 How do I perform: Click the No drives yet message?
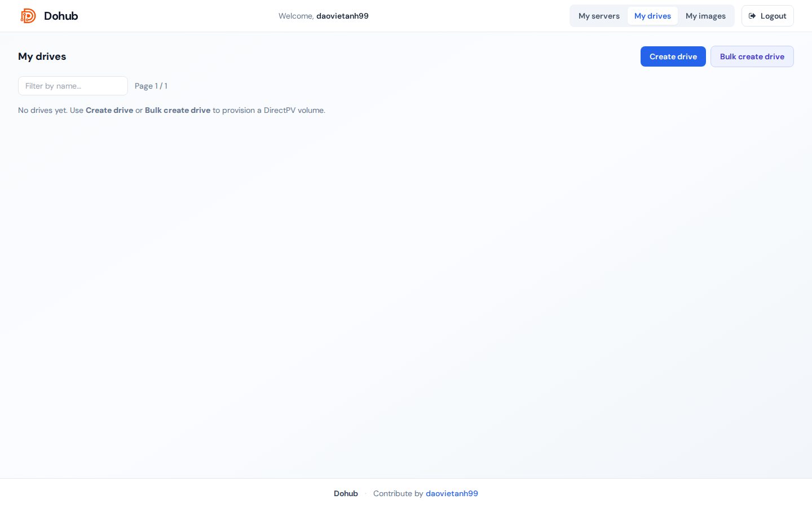click(171, 110)
